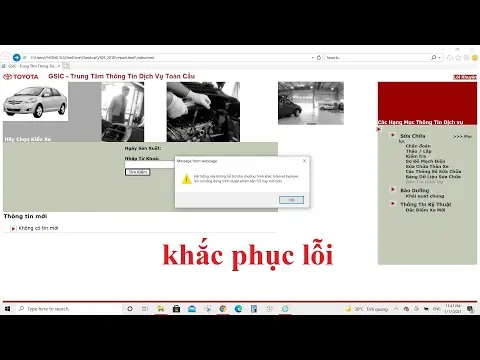Viewport: 480px width, 360px height.
Task: Click the taskbar clock and date
Action: [453, 309]
